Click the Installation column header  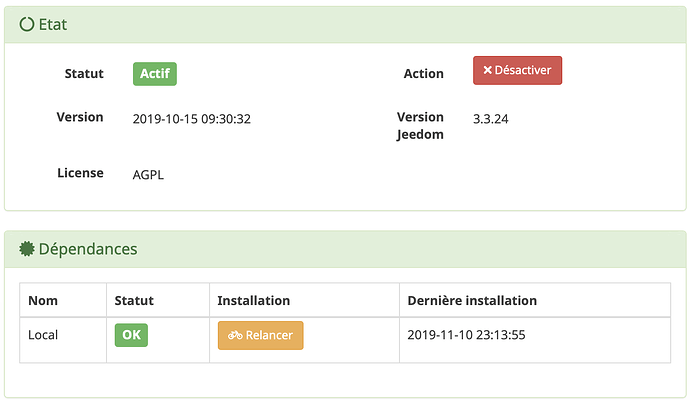pyautogui.click(x=253, y=301)
